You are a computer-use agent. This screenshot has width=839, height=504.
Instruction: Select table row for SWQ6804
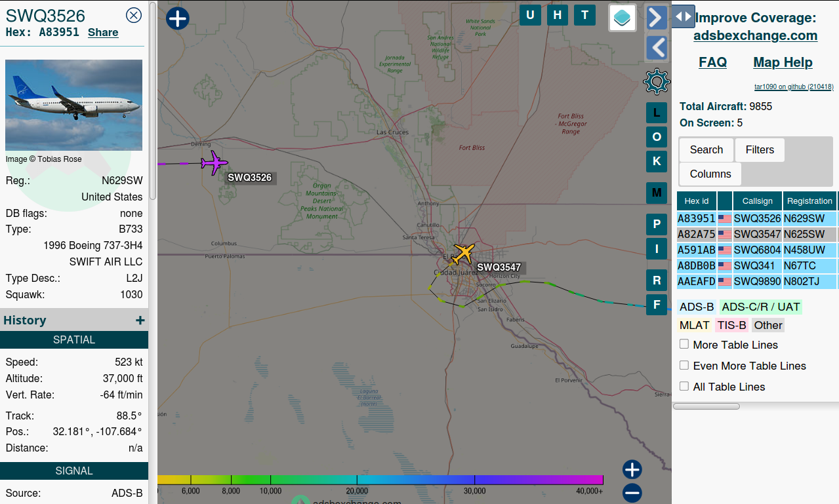click(x=758, y=250)
